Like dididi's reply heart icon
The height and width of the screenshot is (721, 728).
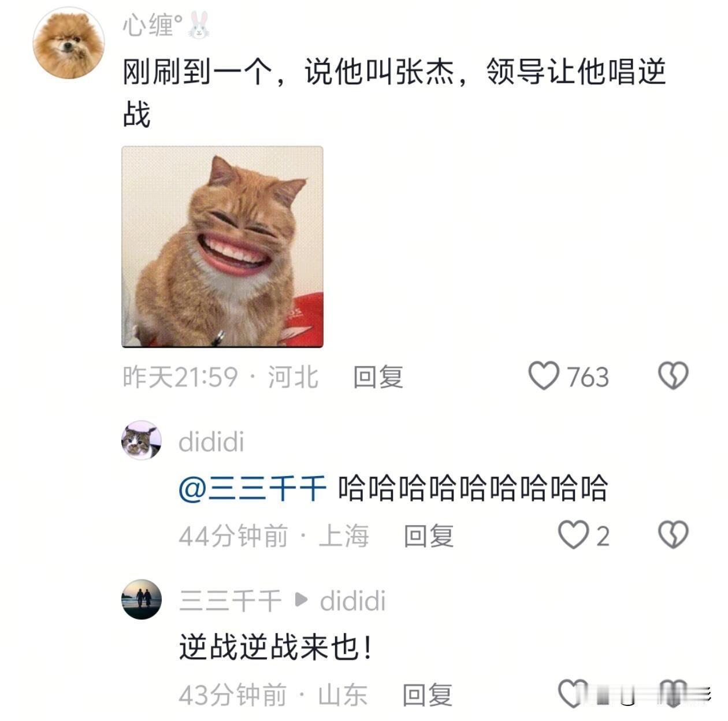(573, 535)
